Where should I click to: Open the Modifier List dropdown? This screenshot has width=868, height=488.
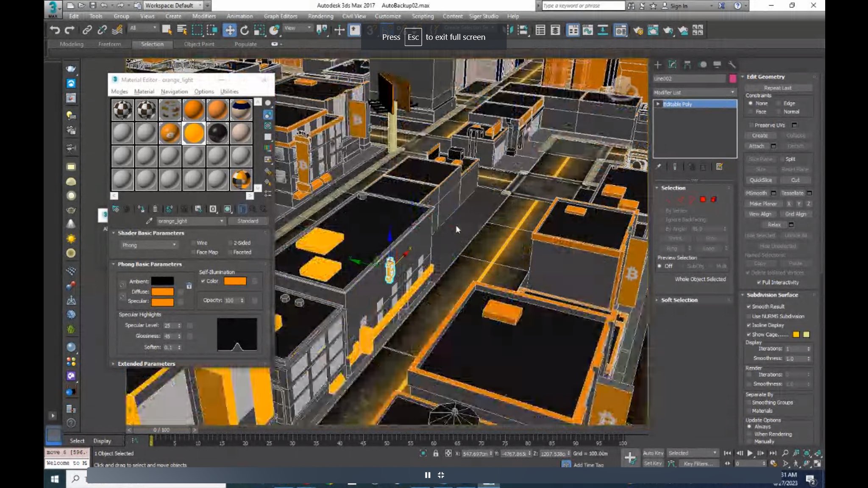(694, 92)
